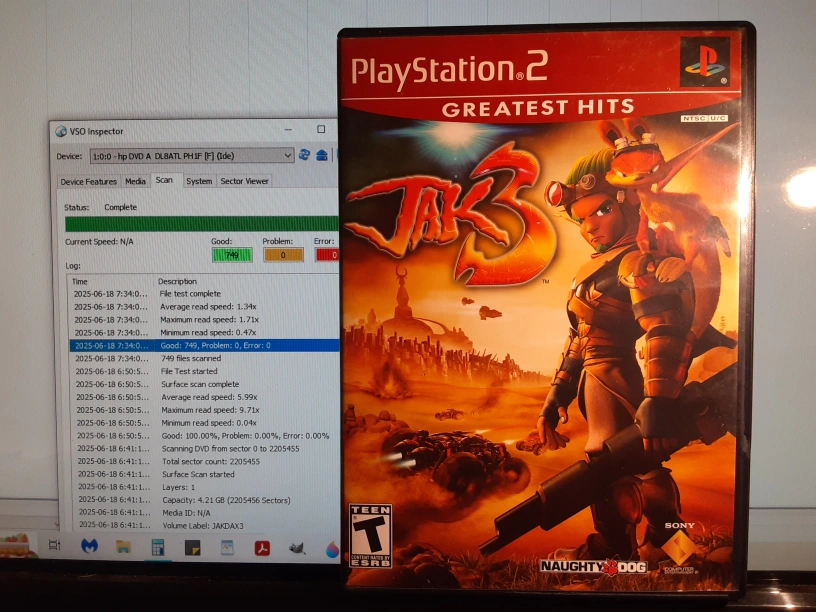The width and height of the screenshot is (816, 612).
Task: Click the green Good count indicator
Action: (232, 255)
